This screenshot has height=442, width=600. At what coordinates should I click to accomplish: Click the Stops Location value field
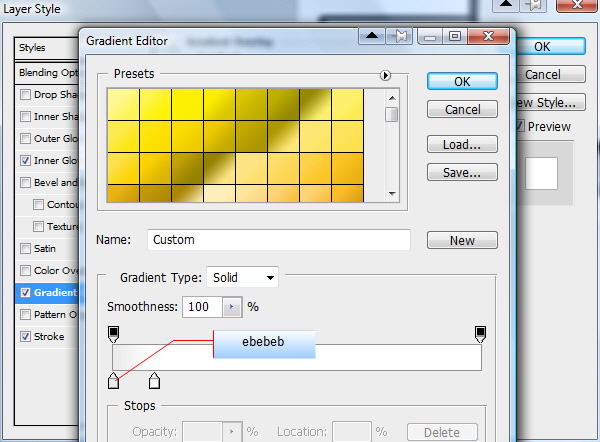point(352,432)
